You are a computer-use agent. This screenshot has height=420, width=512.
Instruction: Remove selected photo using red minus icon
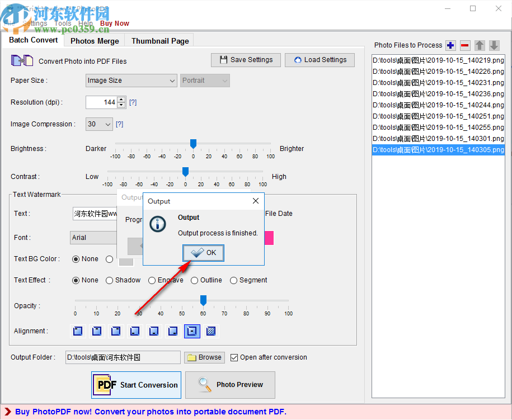click(x=465, y=45)
